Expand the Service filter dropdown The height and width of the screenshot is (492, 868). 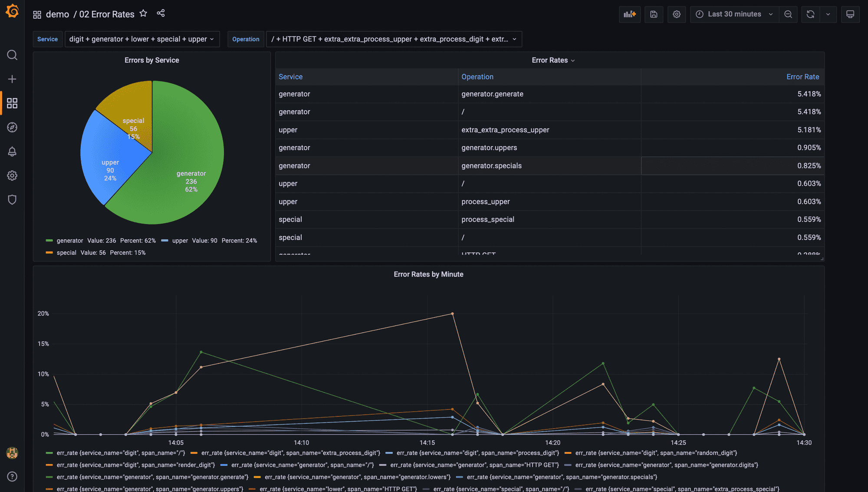pyautogui.click(x=141, y=39)
